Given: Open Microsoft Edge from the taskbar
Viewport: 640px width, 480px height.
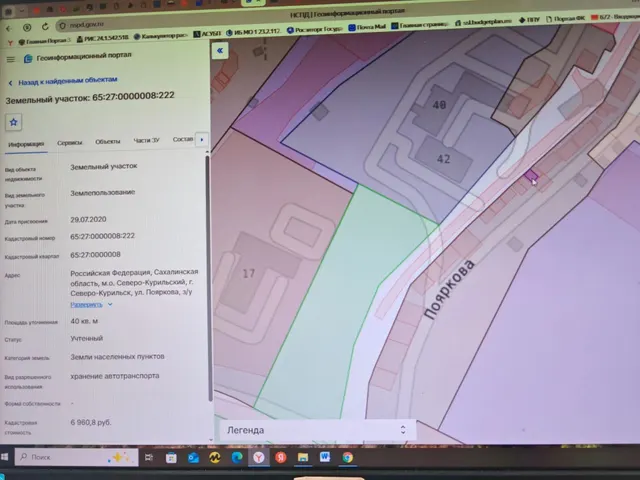Looking at the screenshot, I should (x=237, y=458).
